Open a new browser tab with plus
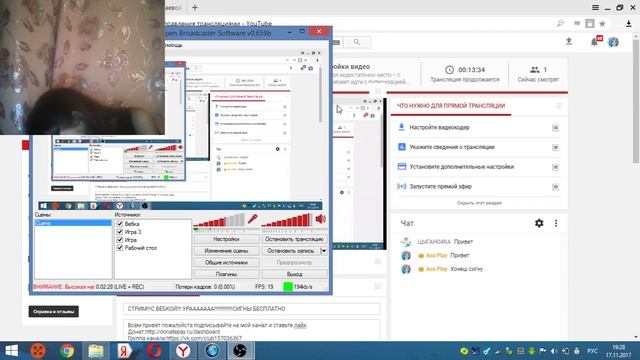The width and height of the screenshot is (640, 360). [195, 7]
